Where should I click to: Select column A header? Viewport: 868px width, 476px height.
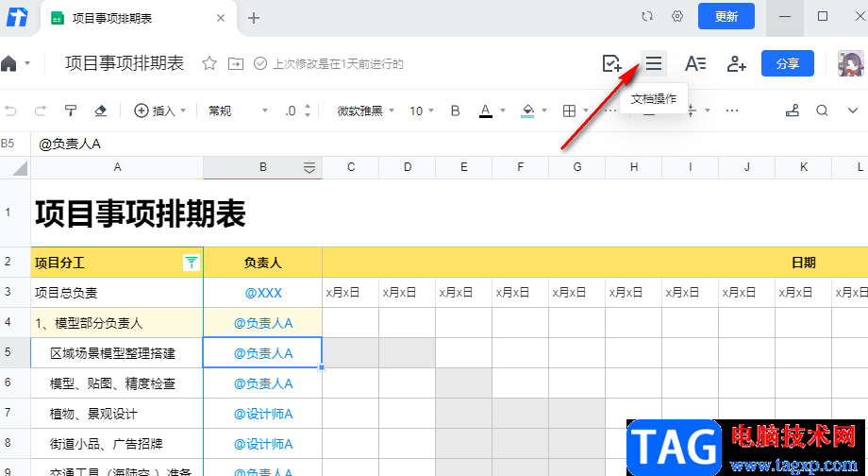click(x=117, y=167)
